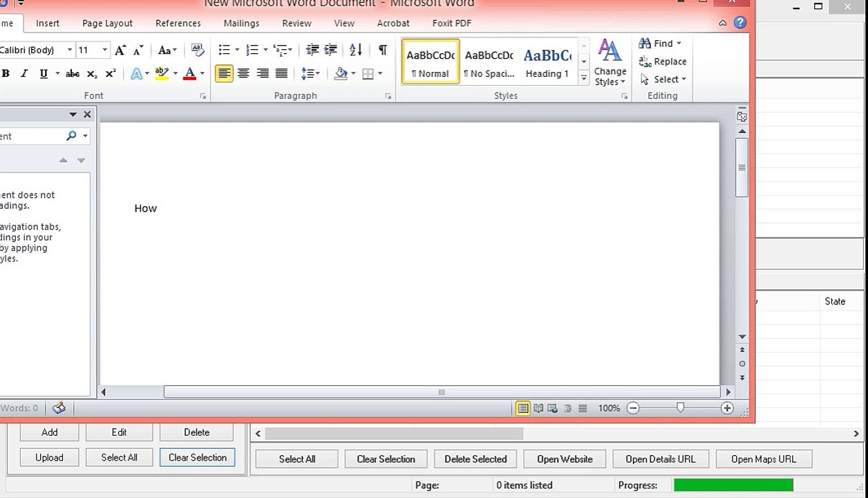The height and width of the screenshot is (498, 868).
Task: Click Find in Editing group
Action: click(661, 44)
